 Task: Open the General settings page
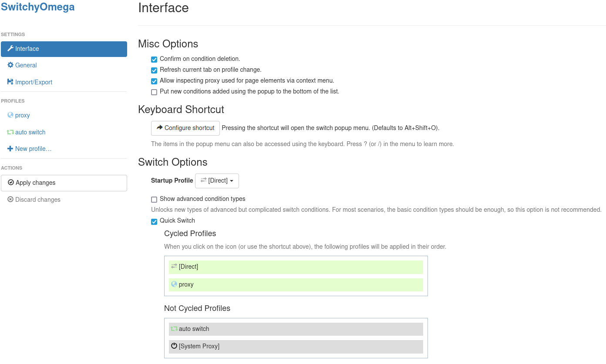pyautogui.click(x=26, y=65)
